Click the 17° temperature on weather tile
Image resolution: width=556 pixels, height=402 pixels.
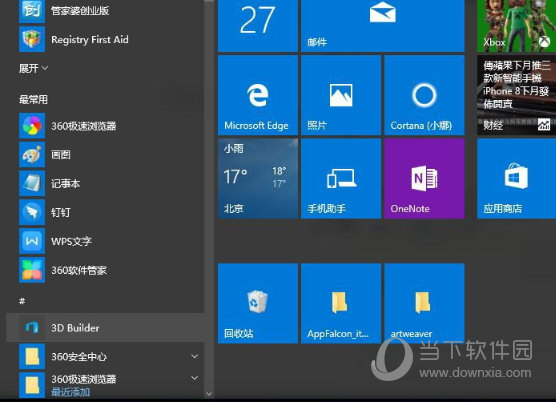click(235, 177)
